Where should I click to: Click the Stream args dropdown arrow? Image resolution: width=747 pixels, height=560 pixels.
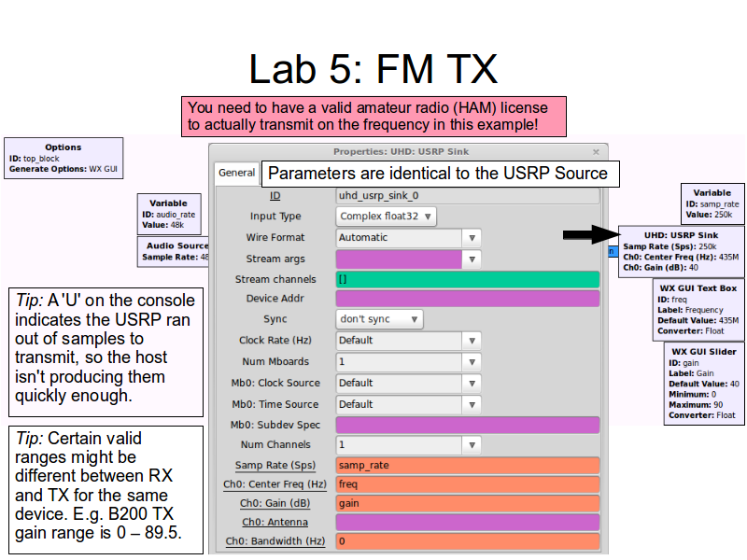(472, 259)
